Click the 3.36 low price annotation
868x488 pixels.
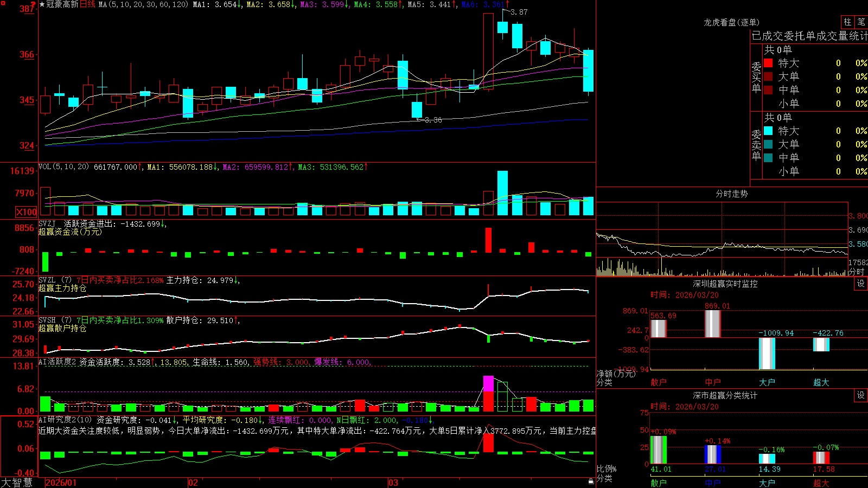[433, 120]
